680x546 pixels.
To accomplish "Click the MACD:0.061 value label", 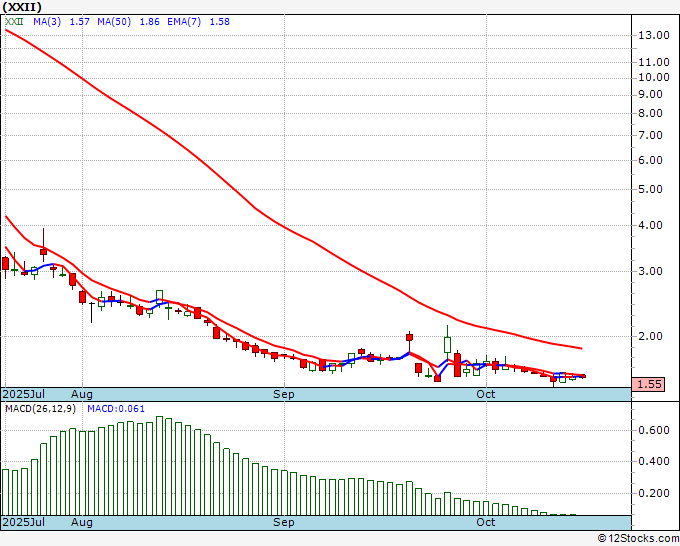I will point(116,409).
